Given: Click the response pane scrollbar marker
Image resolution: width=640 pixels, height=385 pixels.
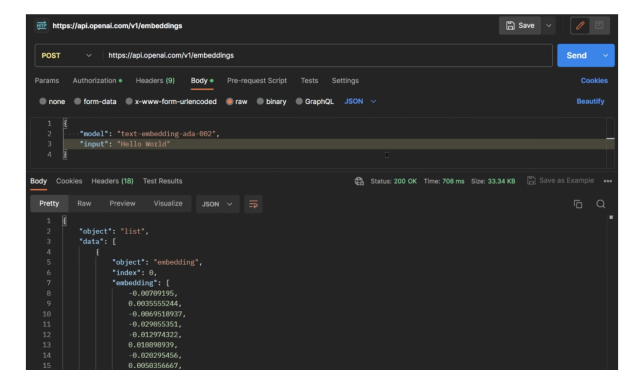Looking at the screenshot, I should click(x=611, y=218).
